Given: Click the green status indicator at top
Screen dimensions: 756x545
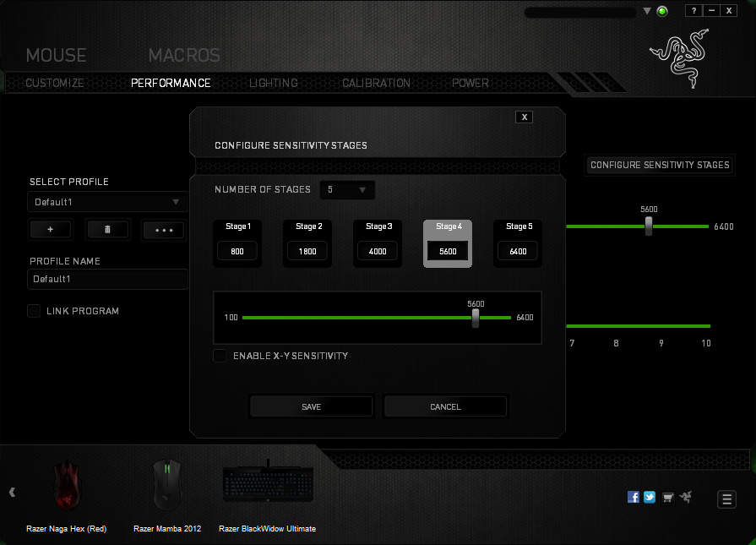Looking at the screenshot, I should [662, 12].
